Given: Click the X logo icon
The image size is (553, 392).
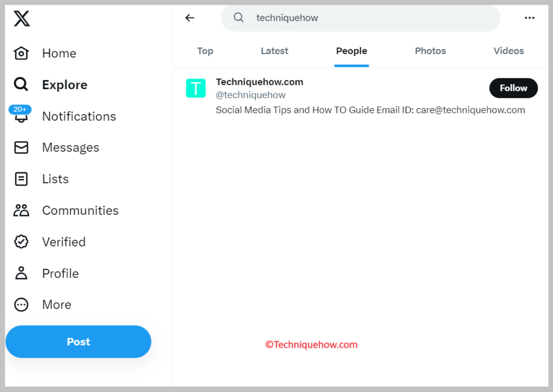Looking at the screenshot, I should pyautogui.click(x=22, y=18).
